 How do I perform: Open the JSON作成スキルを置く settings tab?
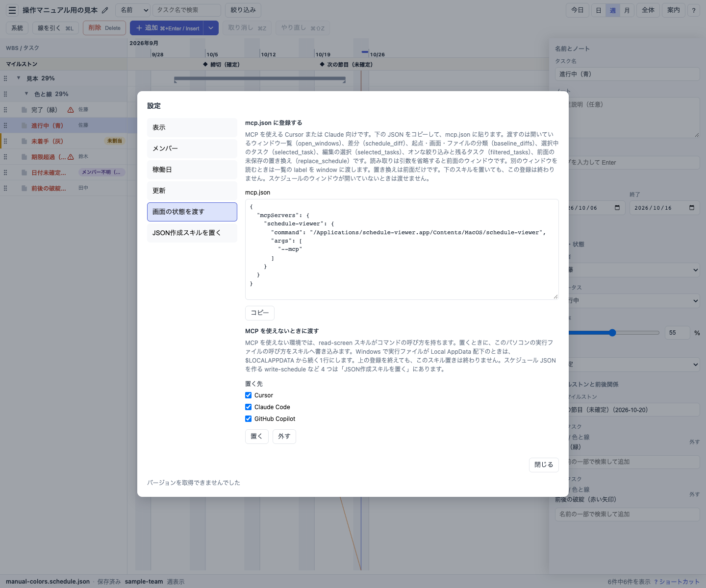pos(192,233)
